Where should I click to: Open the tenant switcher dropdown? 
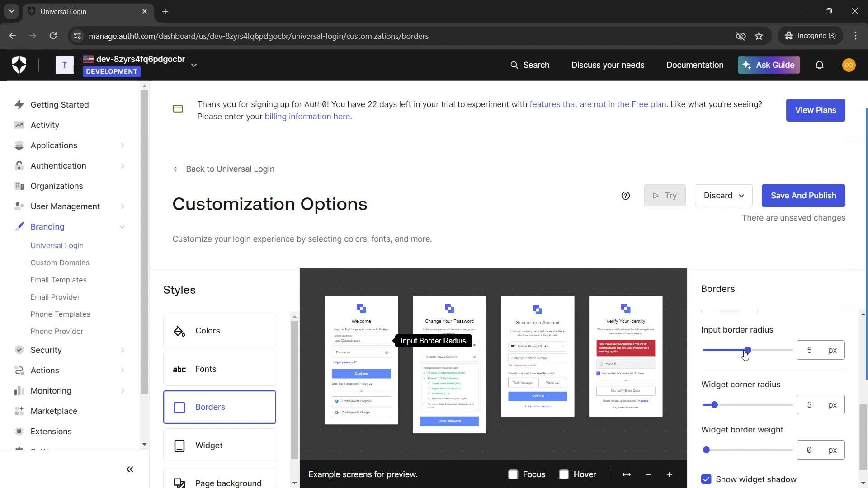(x=194, y=65)
